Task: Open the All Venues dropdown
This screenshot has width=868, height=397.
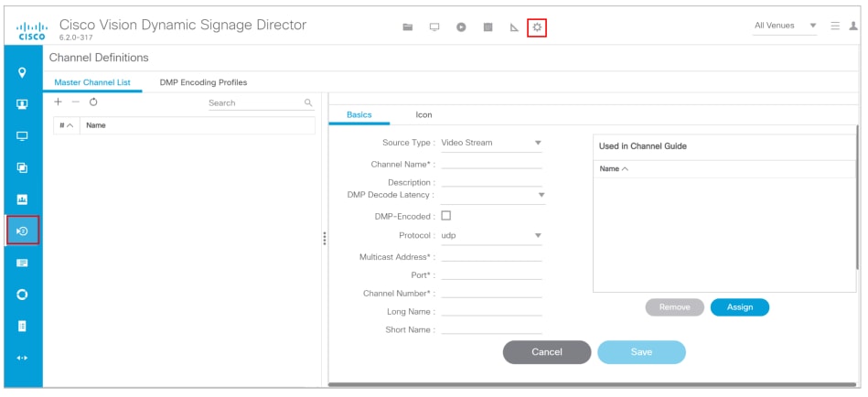Action: 785,26
